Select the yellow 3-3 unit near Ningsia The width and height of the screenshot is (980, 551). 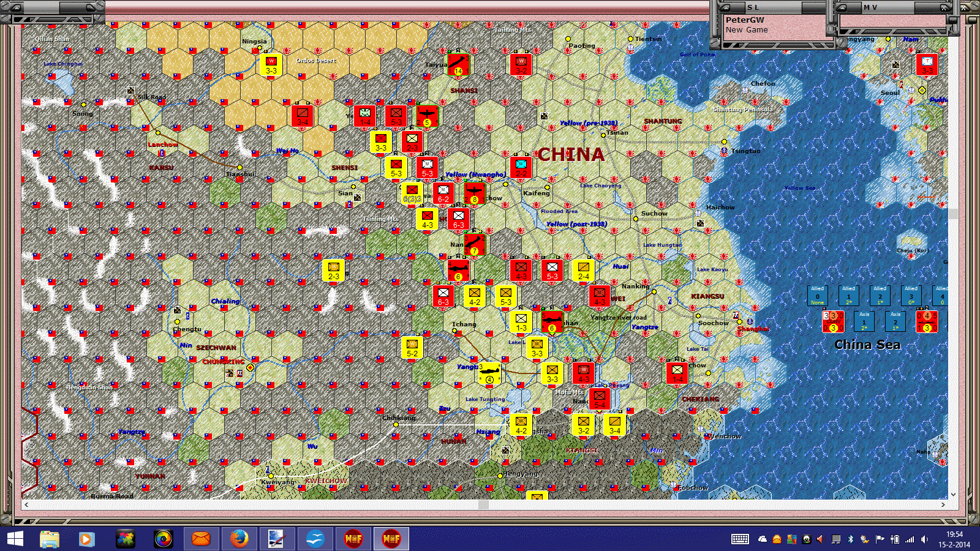(x=271, y=65)
